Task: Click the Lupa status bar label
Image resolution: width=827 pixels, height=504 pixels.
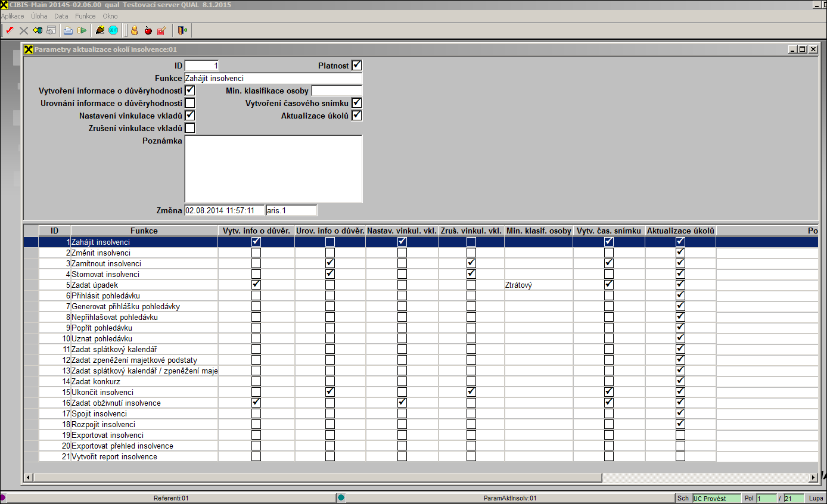Action: [x=816, y=498]
